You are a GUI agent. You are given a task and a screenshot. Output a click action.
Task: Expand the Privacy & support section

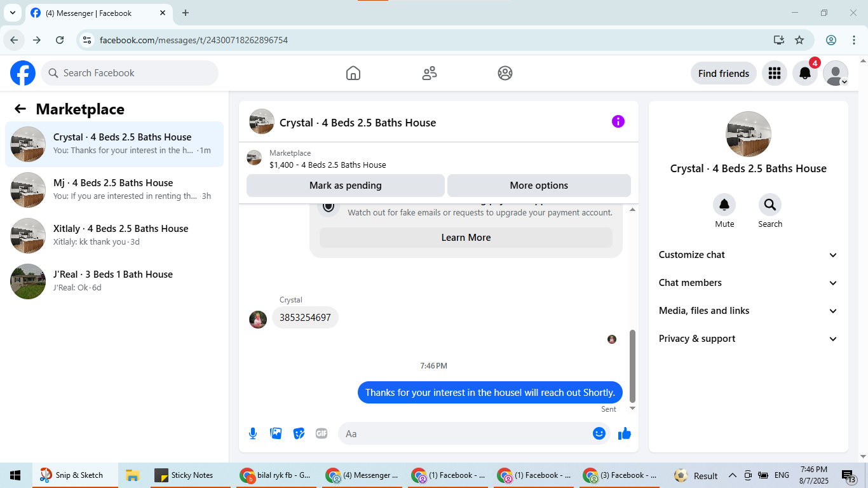point(749,339)
